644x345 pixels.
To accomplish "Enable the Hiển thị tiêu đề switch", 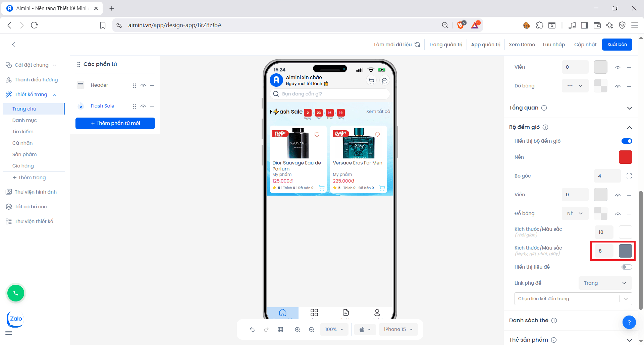I will point(627,267).
